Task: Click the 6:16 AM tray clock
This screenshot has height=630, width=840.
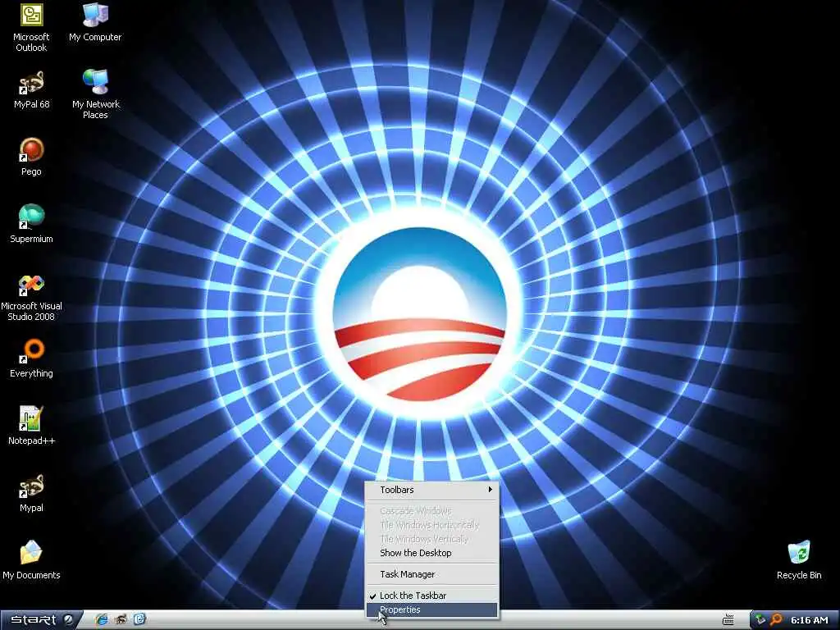Action: click(x=810, y=620)
